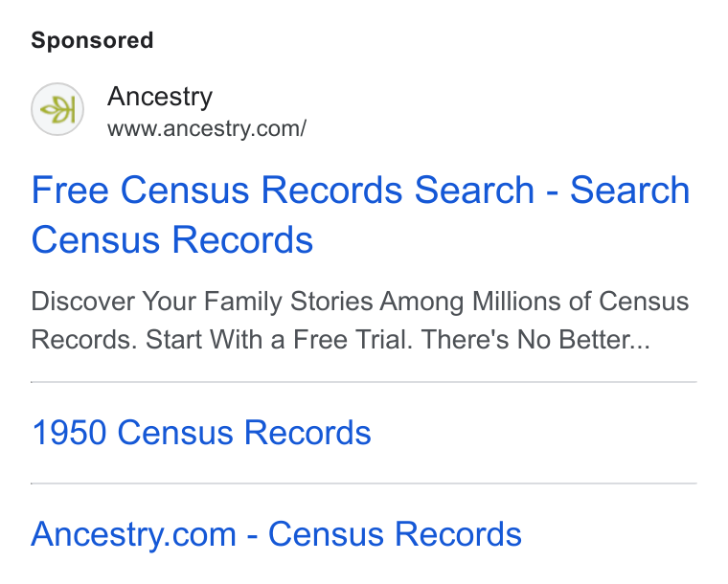This screenshot has height=584, width=728.
Task: Click 'Free Census' at headline start
Action: click(x=140, y=190)
